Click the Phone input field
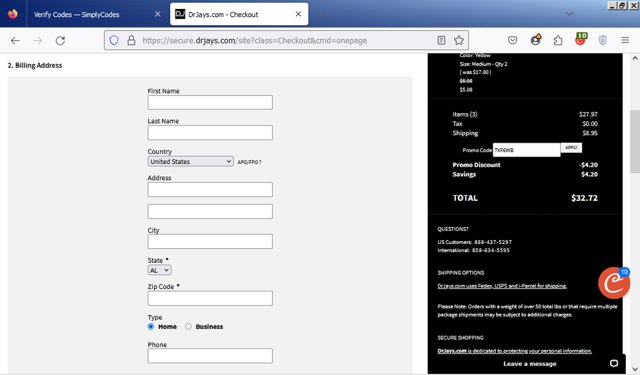This screenshot has height=375, width=640. pos(210,356)
